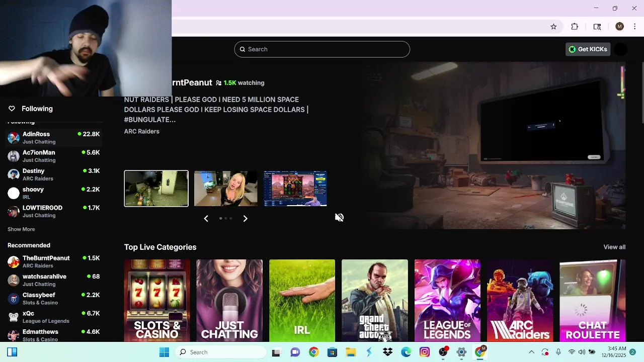Open Chrome extensions puzzle icon
644x362 pixels.
575,27
